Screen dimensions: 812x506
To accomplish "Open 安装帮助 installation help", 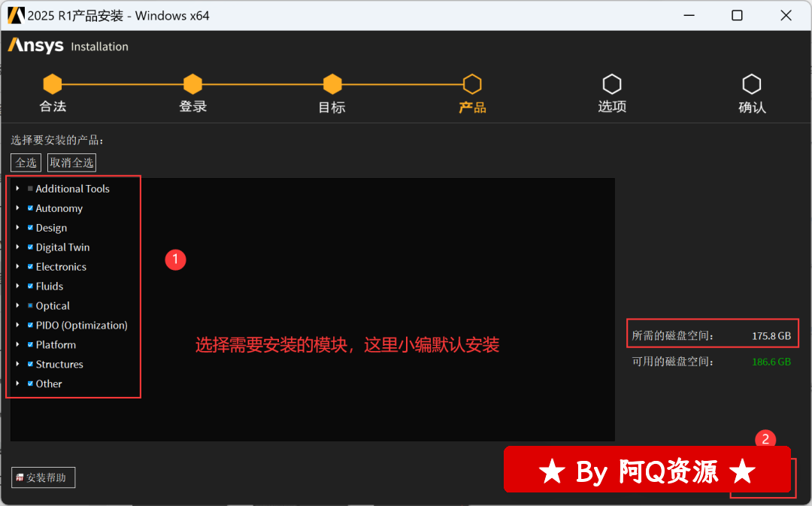I will 44,477.
